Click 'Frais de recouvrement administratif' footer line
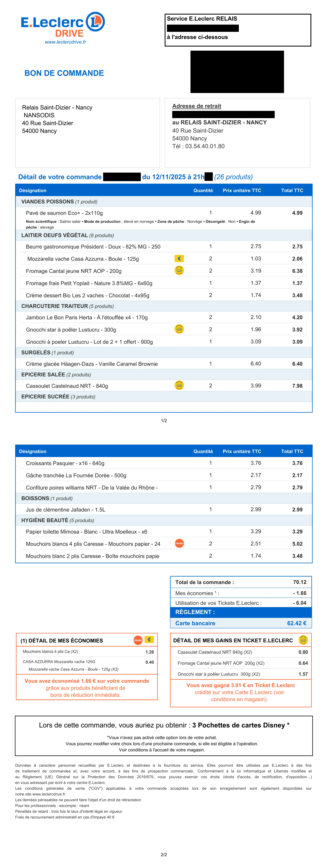Viewport: 335px width, 868px height. (65, 817)
